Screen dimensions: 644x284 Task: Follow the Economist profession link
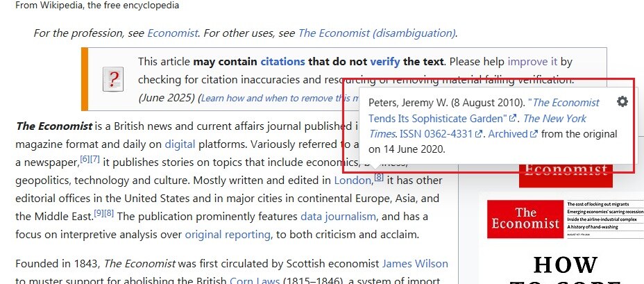(x=173, y=33)
